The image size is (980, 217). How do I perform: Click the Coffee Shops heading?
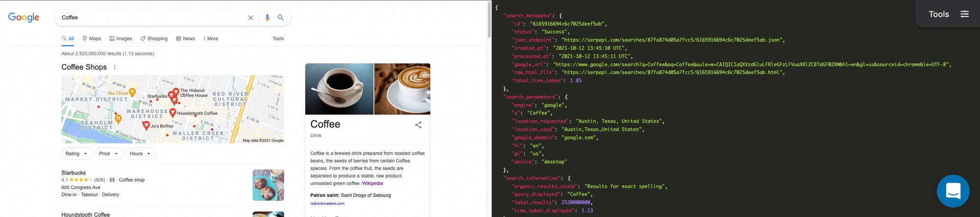click(84, 67)
